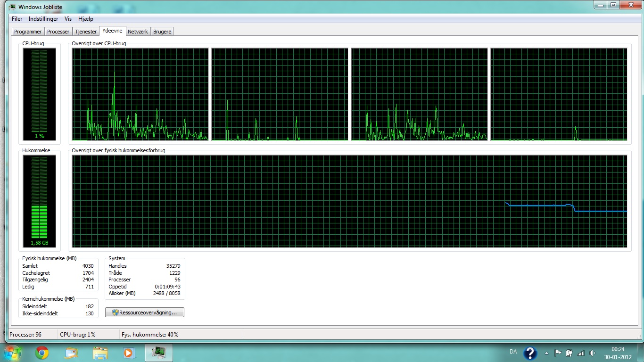The height and width of the screenshot is (362, 644).
Task: Show hidden tray icons arrow
Action: point(546,353)
